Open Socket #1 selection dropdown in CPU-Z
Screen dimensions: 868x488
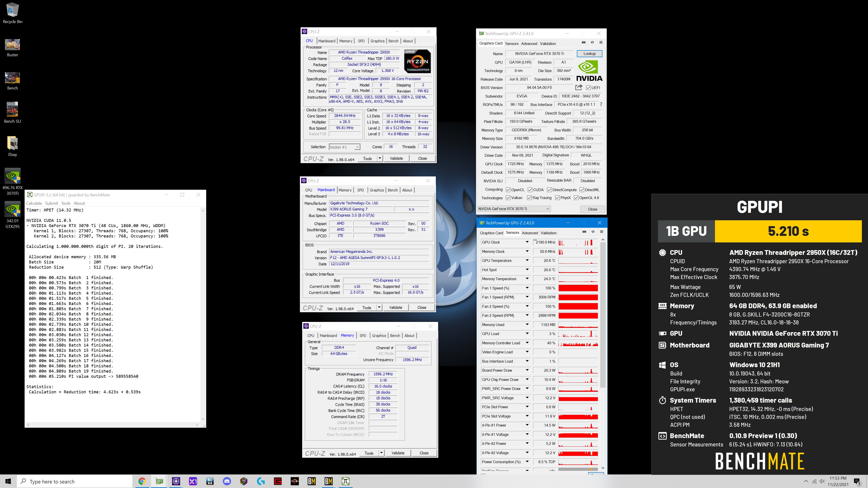point(344,147)
